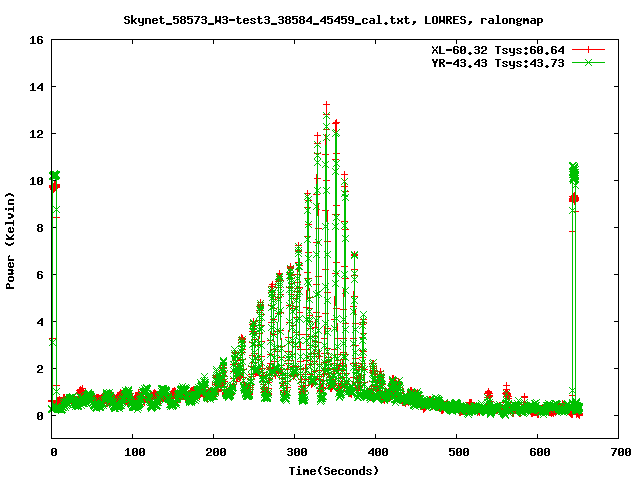Click the green YR legend line sample
The height and width of the screenshot is (480, 640).
point(588,62)
